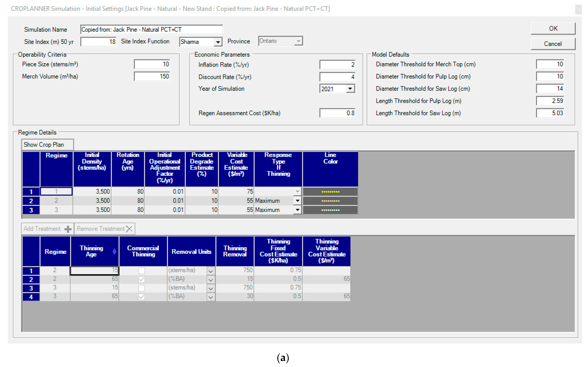
Task: Select row header 3 in regime table
Action: [31, 210]
